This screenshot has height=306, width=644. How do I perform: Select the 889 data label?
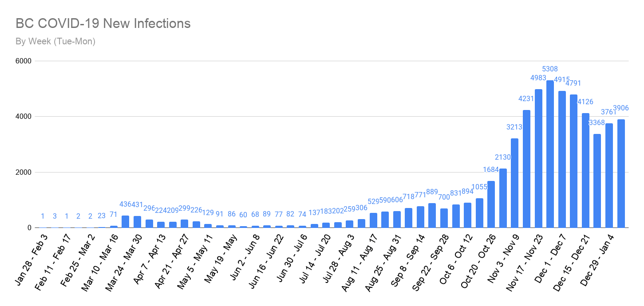tap(432, 192)
